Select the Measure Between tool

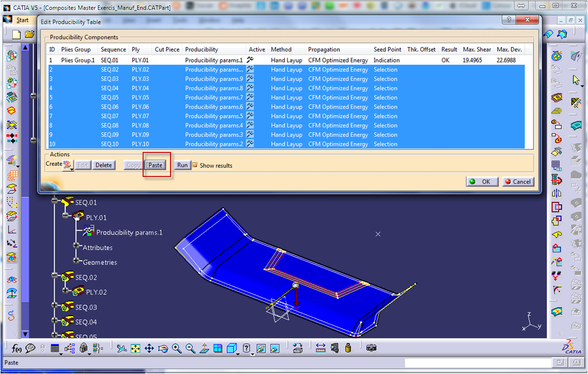click(321, 348)
